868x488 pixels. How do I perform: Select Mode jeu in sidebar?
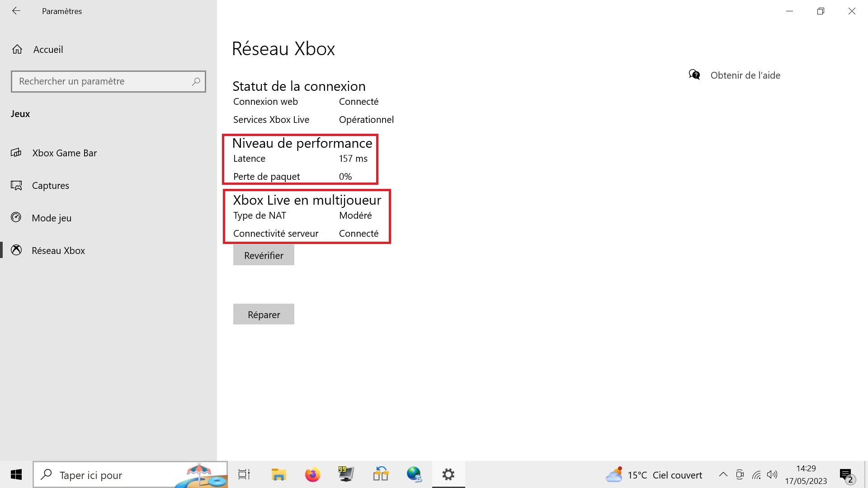[51, 218]
